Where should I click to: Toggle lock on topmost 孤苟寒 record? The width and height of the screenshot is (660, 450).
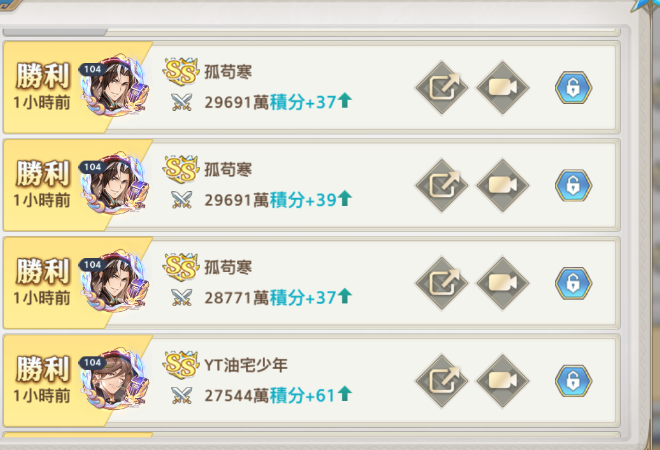(573, 88)
